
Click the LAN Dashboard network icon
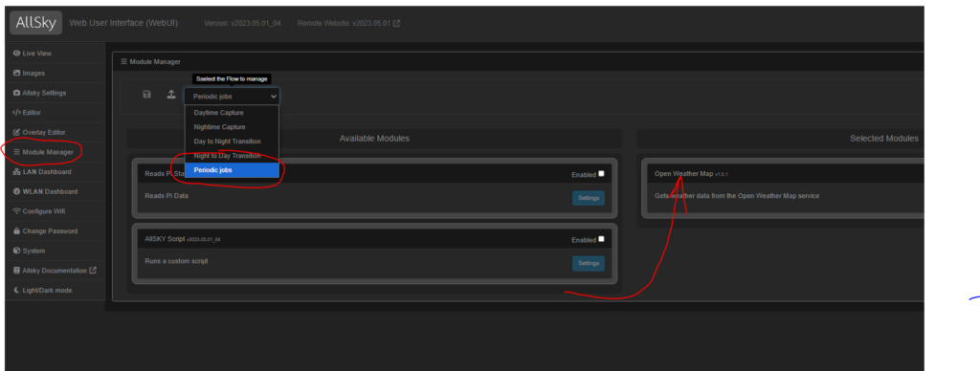click(17, 172)
